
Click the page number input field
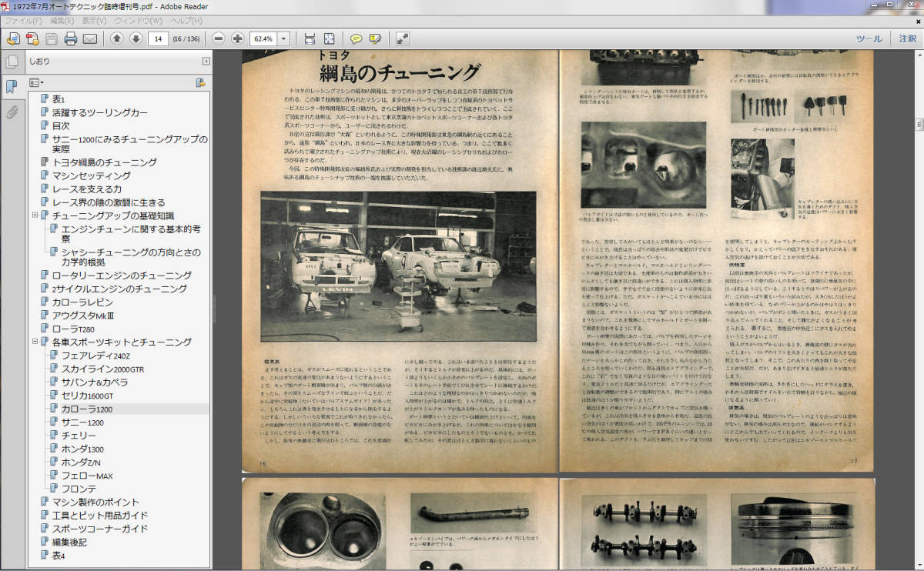point(158,38)
